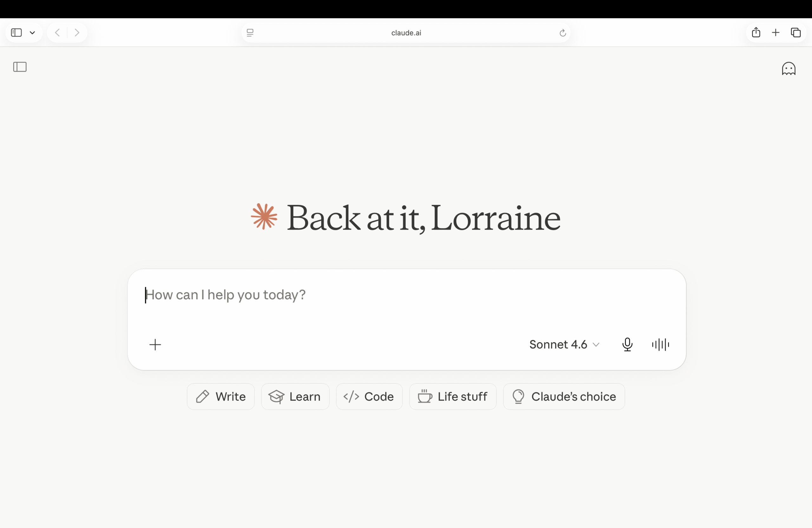This screenshot has width=812, height=528.
Task: Toggle Safari sidebar button
Action: pos(16,33)
